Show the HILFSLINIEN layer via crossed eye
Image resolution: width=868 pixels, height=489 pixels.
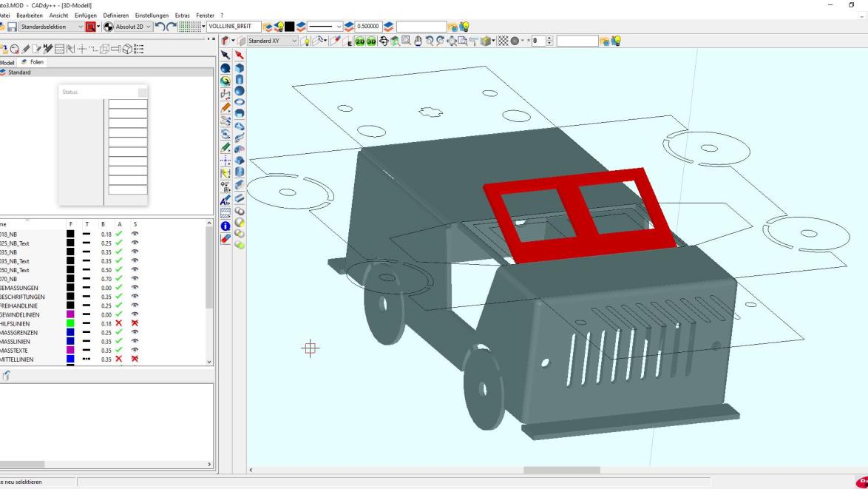(x=135, y=323)
